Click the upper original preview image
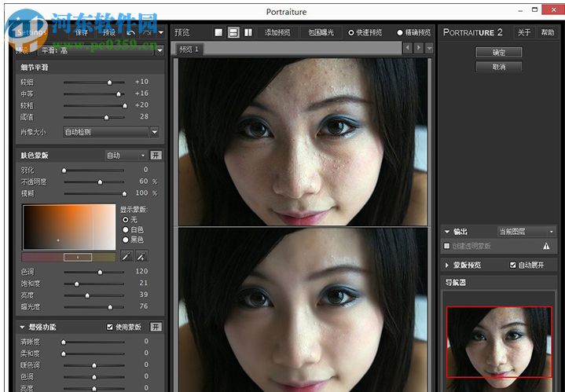 [x=303, y=142]
